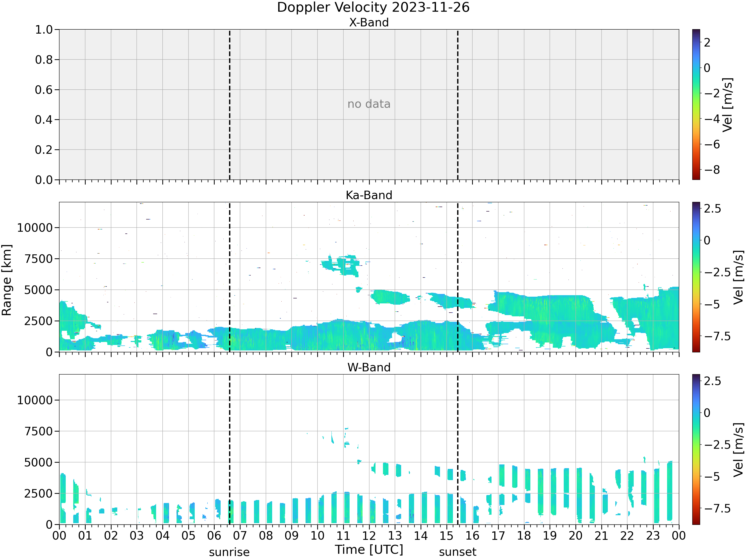Click the sunset label below the axis

[x=458, y=552]
